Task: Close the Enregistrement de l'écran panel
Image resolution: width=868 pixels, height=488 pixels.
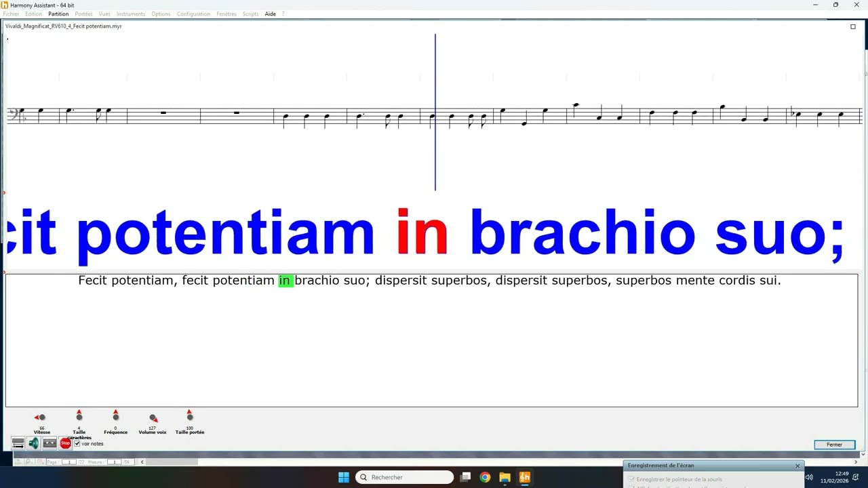Action: (797, 466)
